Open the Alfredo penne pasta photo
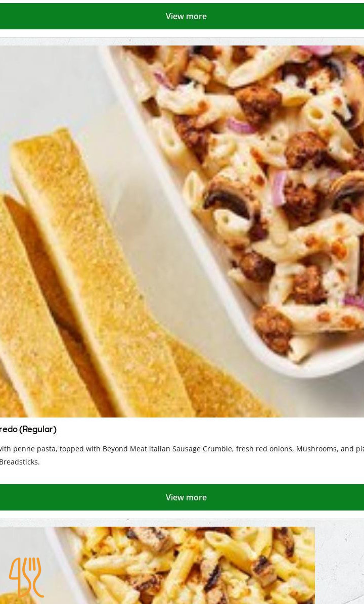Viewport: 364px width, 604px height. [x=182, y=231]
